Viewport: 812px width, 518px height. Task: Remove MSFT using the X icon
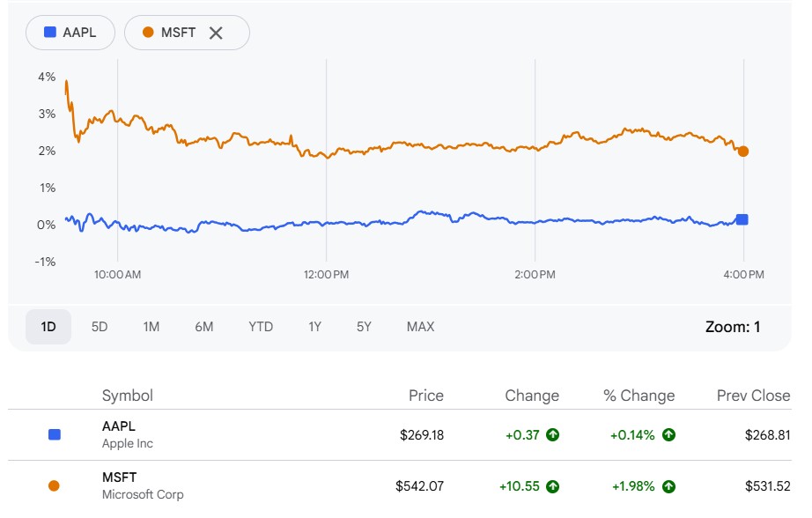pyautogui.click(x=216, y=33)
